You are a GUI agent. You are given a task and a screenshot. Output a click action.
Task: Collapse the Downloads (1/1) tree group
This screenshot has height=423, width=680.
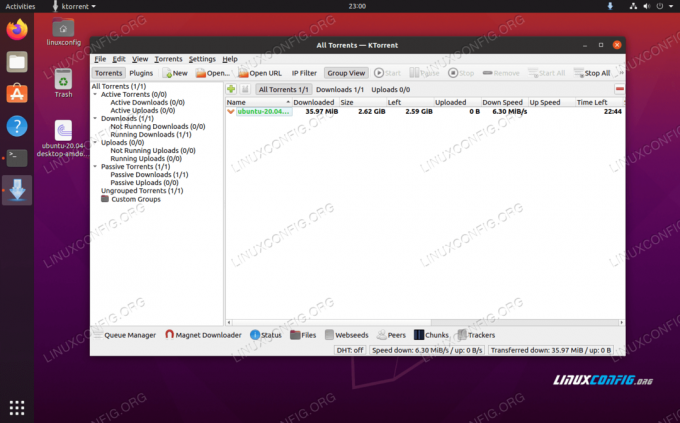(95, 118)
